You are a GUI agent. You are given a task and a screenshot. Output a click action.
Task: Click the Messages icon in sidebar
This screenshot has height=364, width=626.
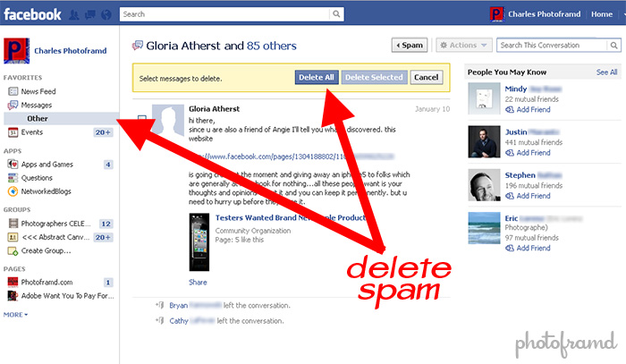pyautogui.click(x=13, y=105)
